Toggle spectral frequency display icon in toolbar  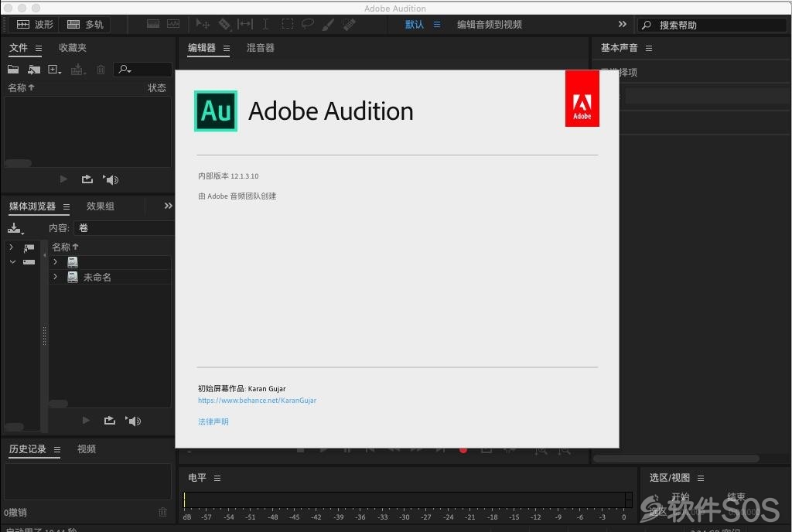pyautogui.click(x=153, y=24)
